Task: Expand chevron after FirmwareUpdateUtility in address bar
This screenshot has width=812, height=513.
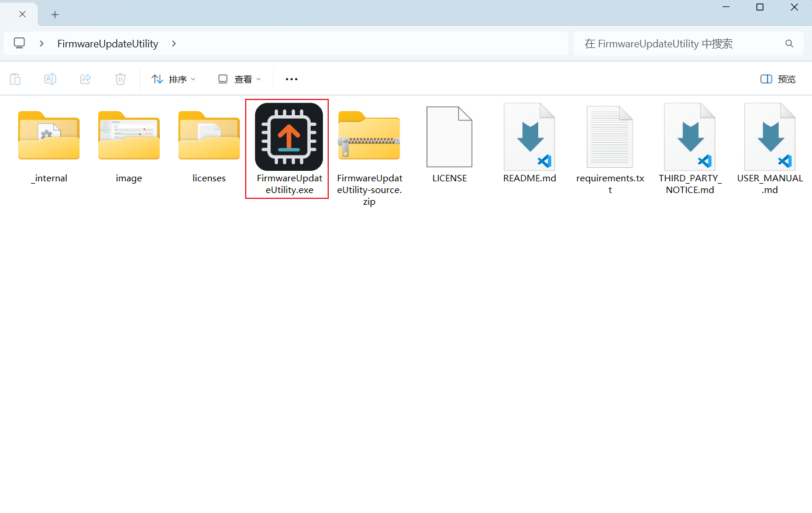Action: (x=174, y=44)
